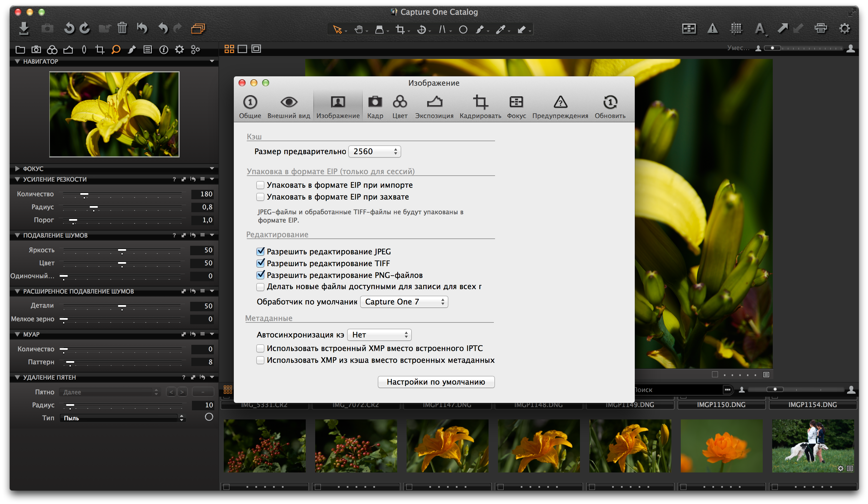The image size is (868, 504).
Task: Check Использовать XMP из кэша option
Action: (x=260, y=360)
